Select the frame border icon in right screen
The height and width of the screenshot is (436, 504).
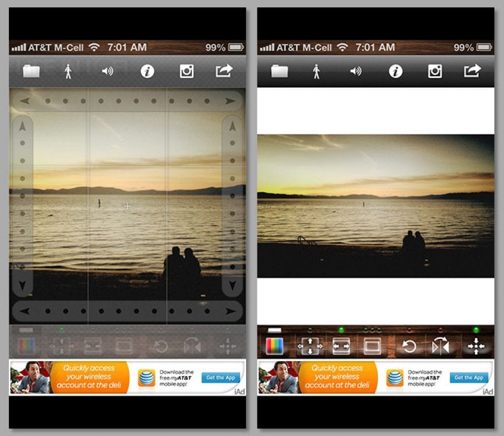[x=372, y=346]
